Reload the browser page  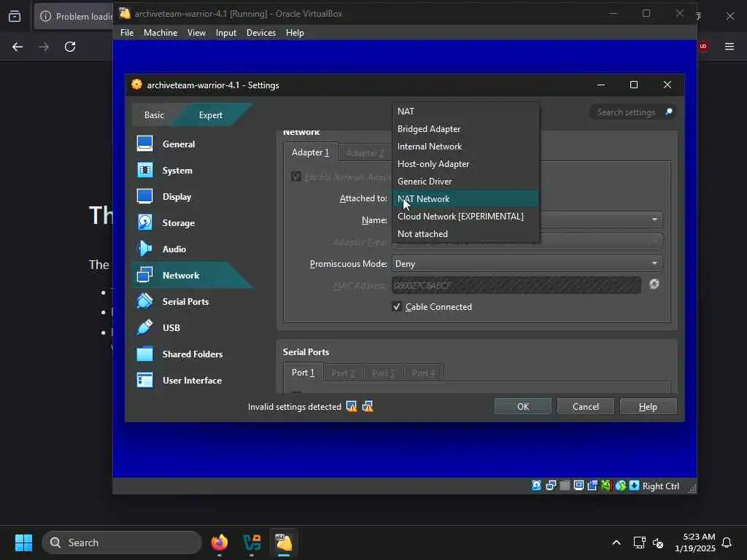point(70,47)
